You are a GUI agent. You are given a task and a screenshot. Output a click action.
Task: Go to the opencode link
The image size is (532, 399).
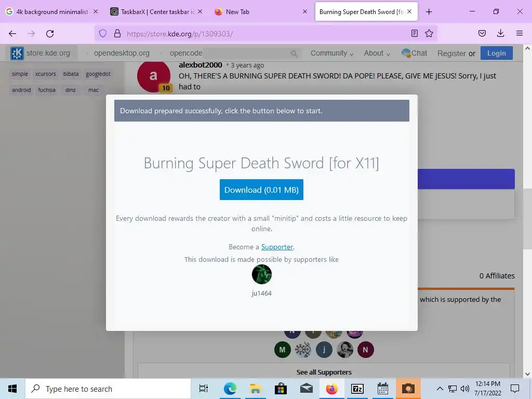(x=186, y=54)
